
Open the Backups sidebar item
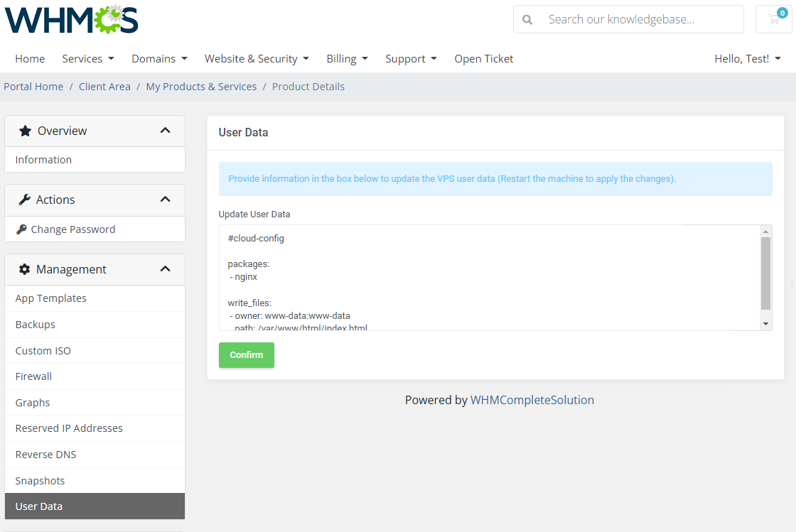pos(95,325)
